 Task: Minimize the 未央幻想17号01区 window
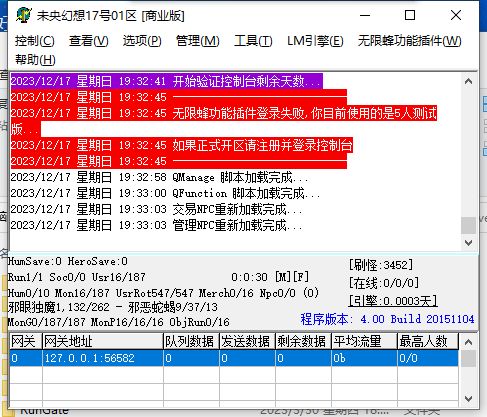point(365,15)
